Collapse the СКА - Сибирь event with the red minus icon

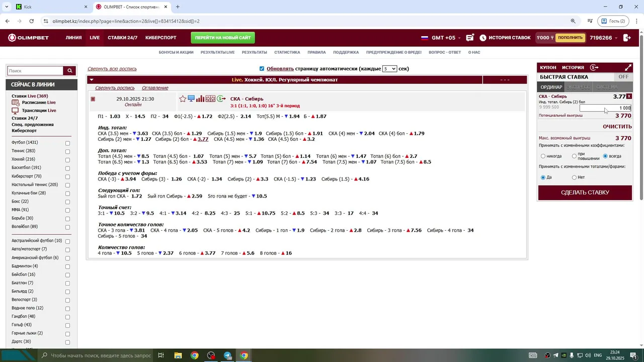(93, 99)
